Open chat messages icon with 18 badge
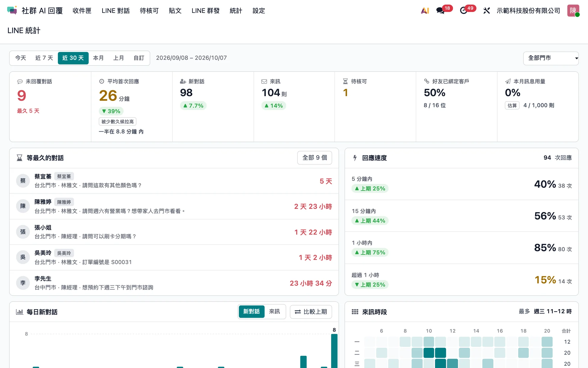The height and width of the screenshot is (368, 588). point(440,11)
